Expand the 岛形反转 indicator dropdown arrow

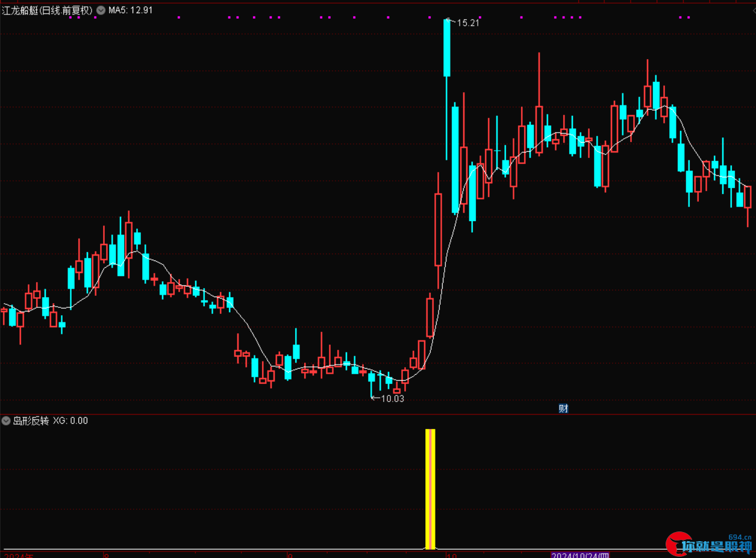click(x=6, y=421)
